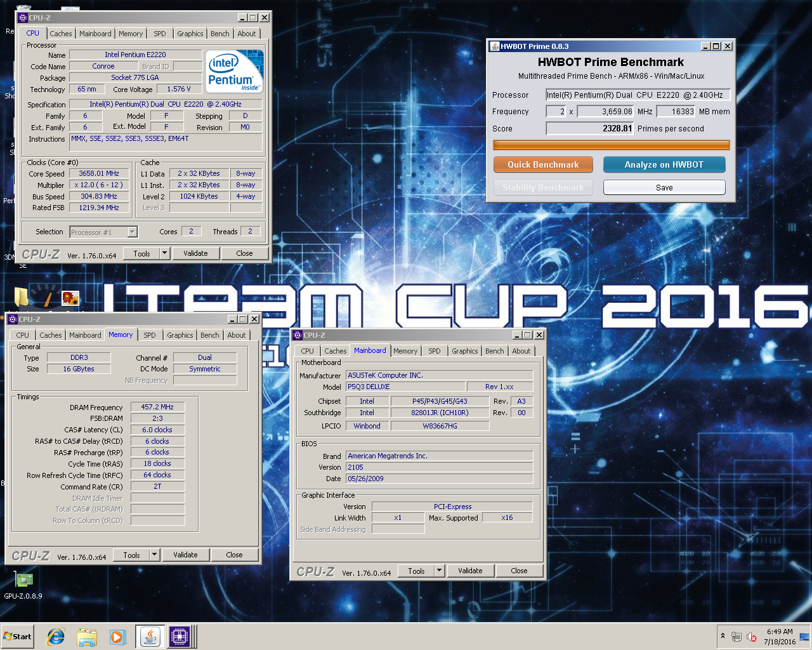Screen dimensions: 812x650
Task: Click Validate in the CPU-Z CPU window
Action: 195,253
